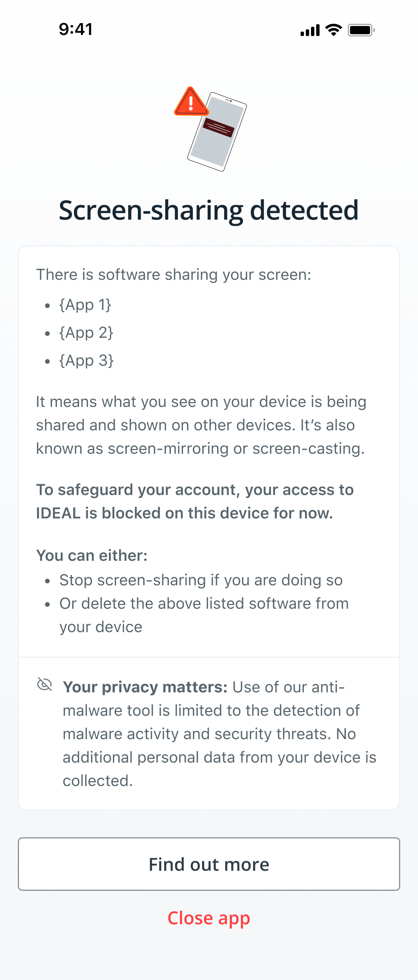Tap the 'There is software sharing your screen' line
Image resolution: width=418 pixels, height=980 pixels.
(x=174, y=275)
